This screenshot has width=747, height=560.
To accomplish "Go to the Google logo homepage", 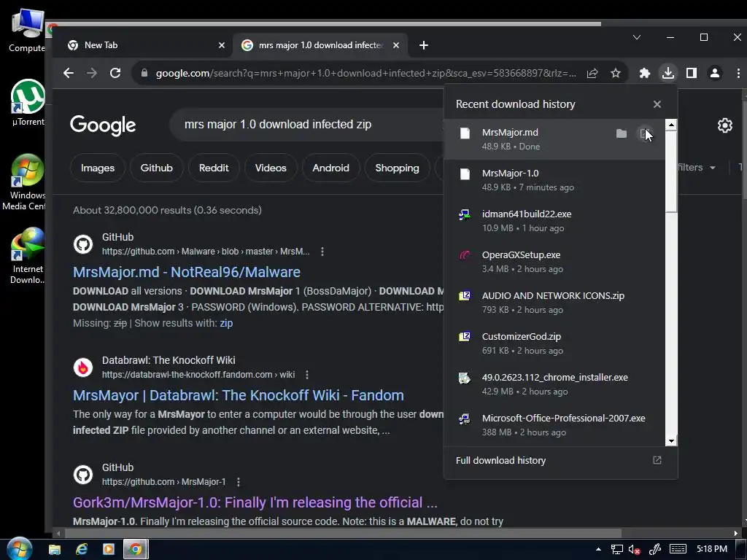I will coord(103,125).
